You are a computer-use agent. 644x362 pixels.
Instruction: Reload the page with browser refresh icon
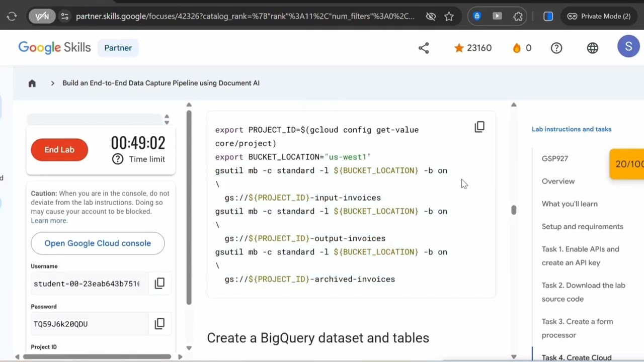pos(12,16)
